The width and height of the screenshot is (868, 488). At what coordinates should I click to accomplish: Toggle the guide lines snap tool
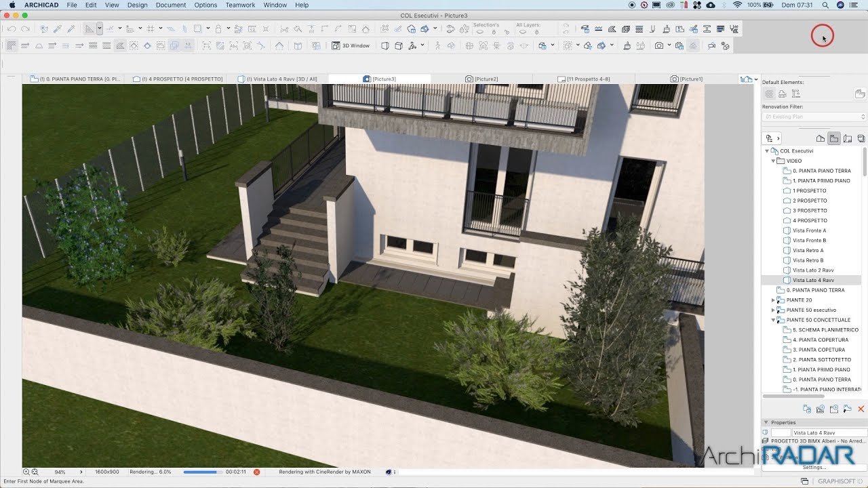[110, 28]
